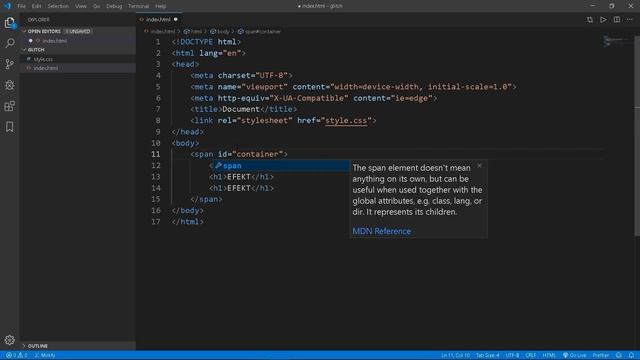Click the closing span tag on line 15
Viewport: 640px width, 360px height.
point(207,199)
